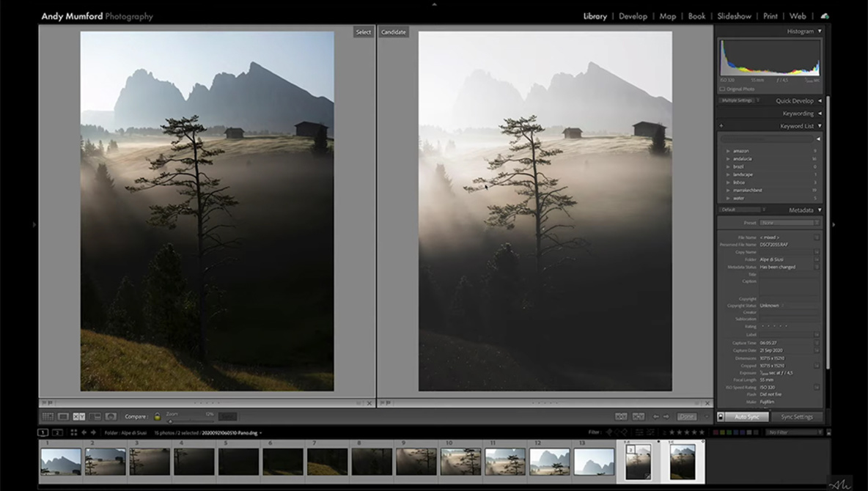Select the Loupe view icon
Screen dimensions: 868x491
coord(64,417)
